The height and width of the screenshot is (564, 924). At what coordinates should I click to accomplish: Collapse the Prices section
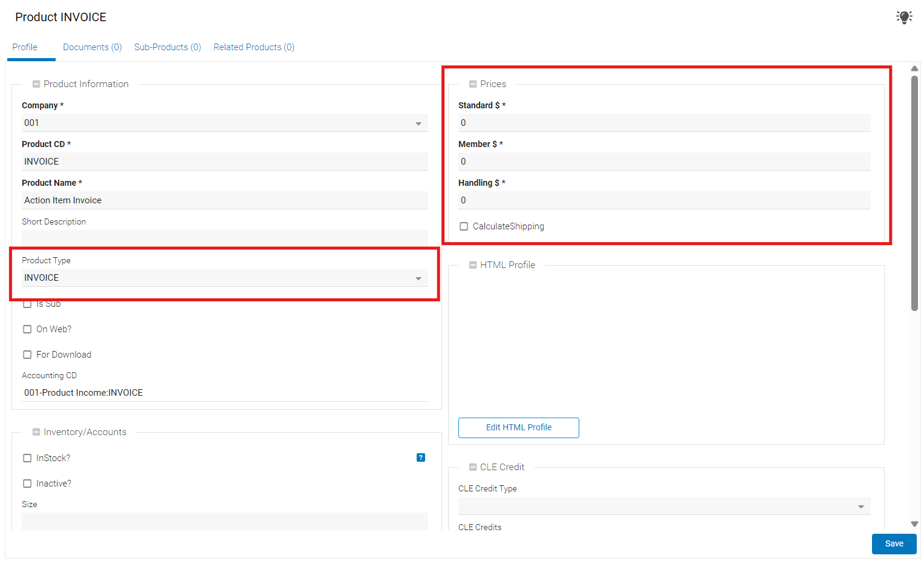tap(473, 84)
